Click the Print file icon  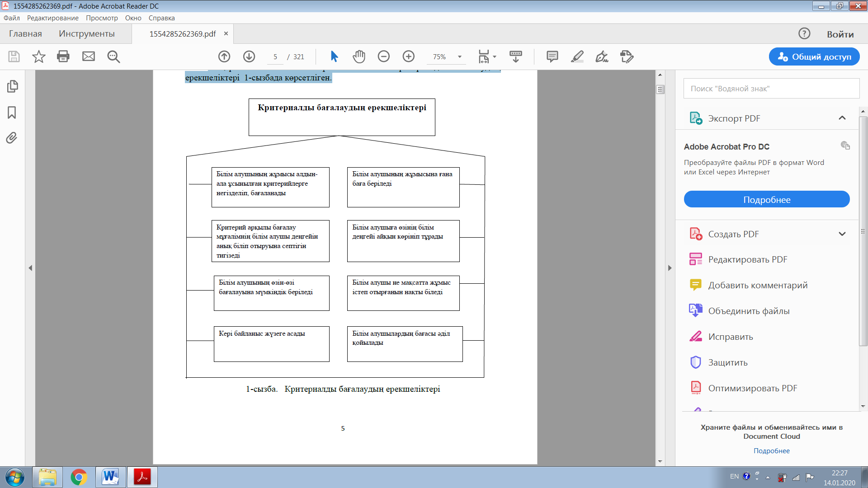(x=63, y=56)
